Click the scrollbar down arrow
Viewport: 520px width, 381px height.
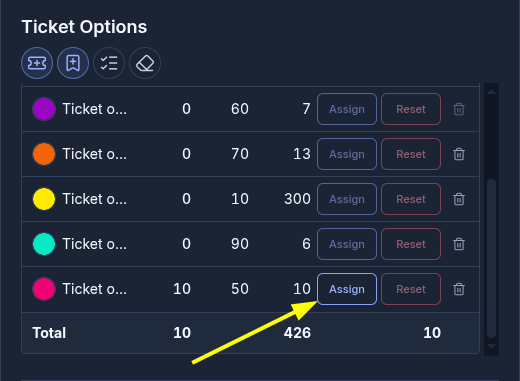(x=492, y=347)
